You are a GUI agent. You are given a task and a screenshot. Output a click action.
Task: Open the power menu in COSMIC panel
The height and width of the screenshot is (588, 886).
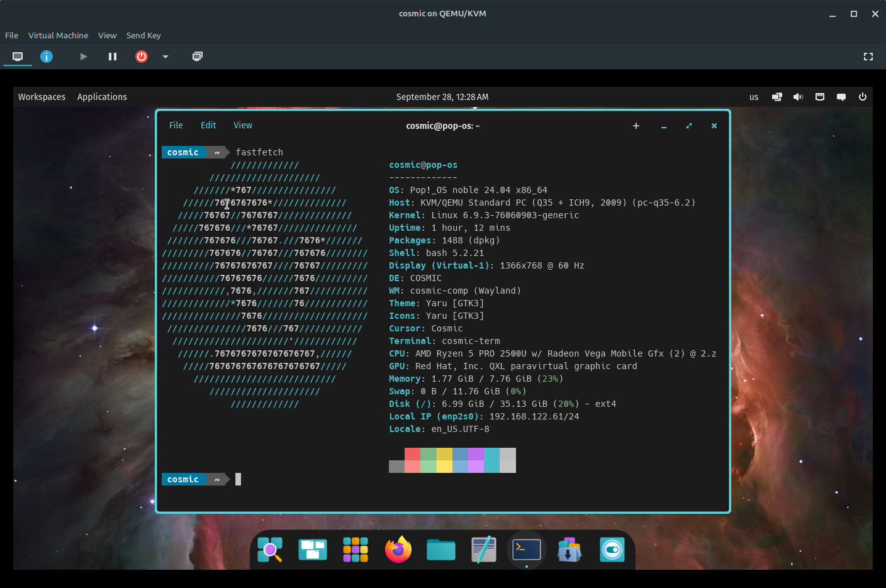click(x=863, y=97)
